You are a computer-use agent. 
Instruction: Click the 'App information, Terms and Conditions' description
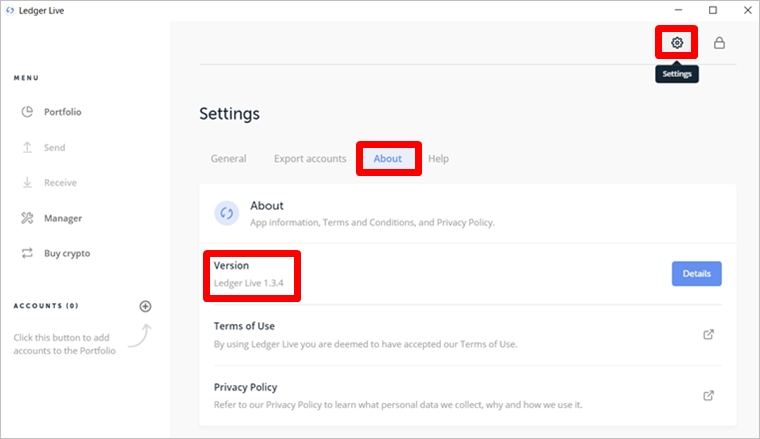click(x=372, y=222)
